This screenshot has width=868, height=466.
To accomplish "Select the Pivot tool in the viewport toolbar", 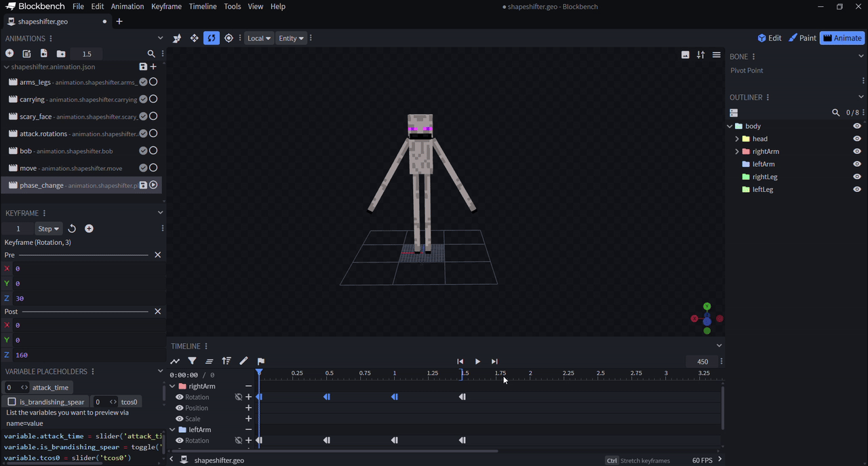I will click(x=229, y=38).
